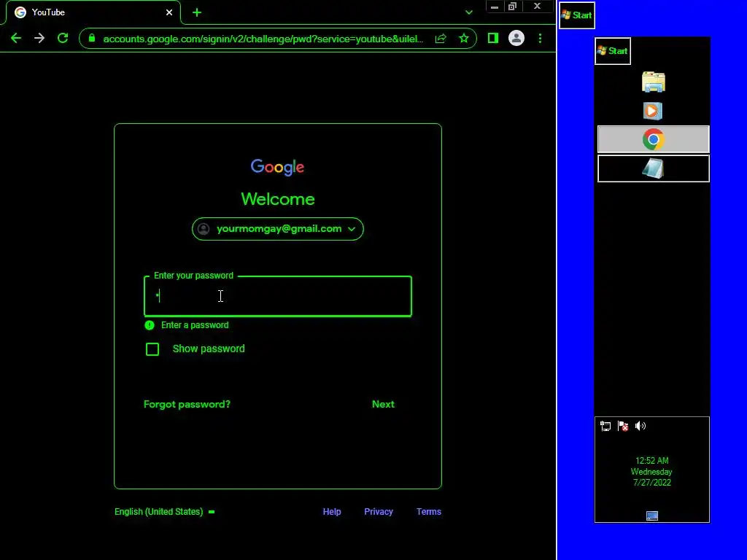The width and height of the screenshot is (747, 560).
Task: Open the Help link
Action: pyautogui.click(x=332, y=512)
